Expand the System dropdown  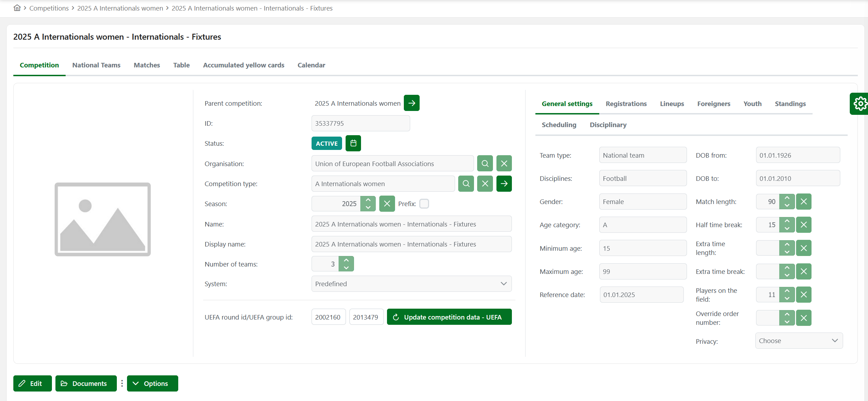pyautogui.click(x=411, y=284)
